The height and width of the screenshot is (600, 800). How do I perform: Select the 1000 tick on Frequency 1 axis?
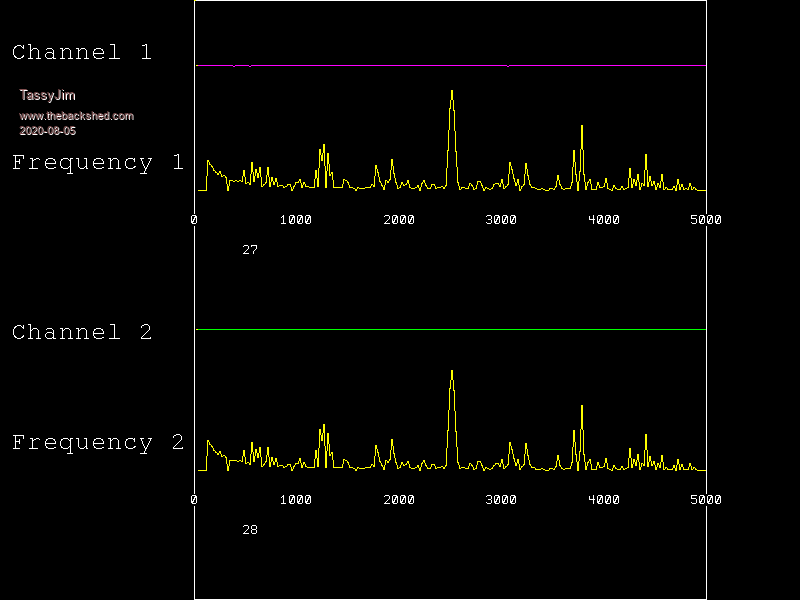(x=296, y=220)
